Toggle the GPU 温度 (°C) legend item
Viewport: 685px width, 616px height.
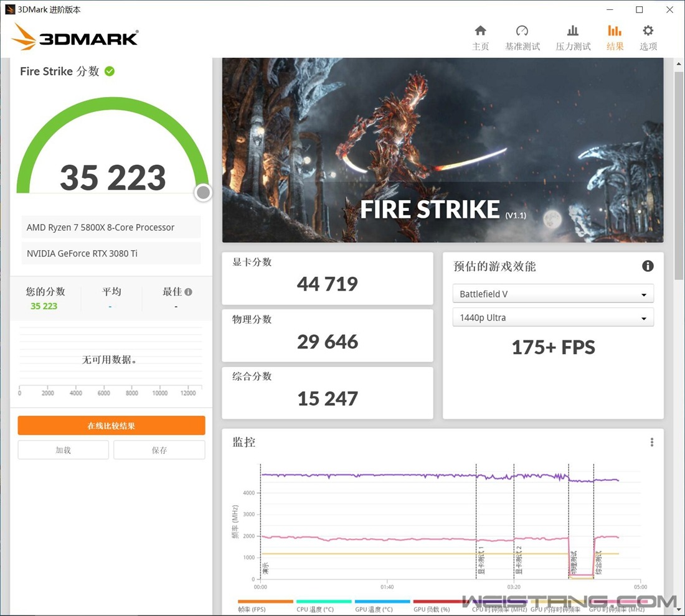pos(382,606)
